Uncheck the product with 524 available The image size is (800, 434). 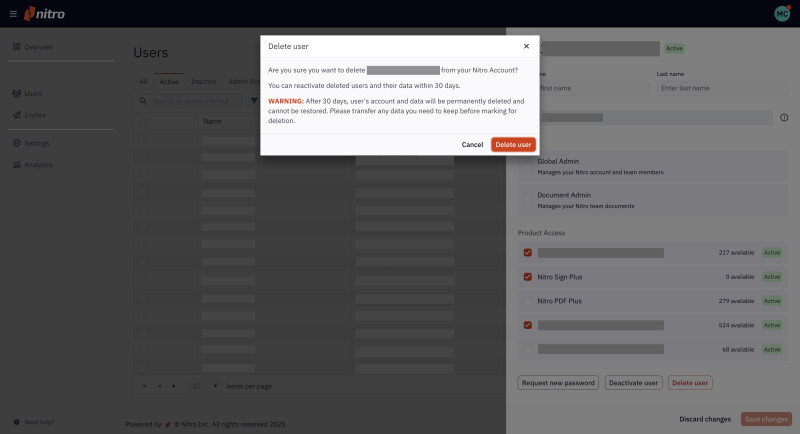(528, 325)
